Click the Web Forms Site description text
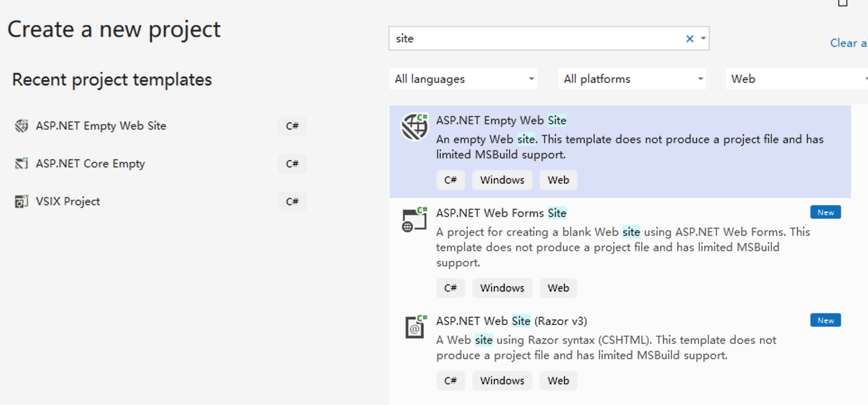Image resolution: width=868 pixels, height=405 pixels. 623,247
